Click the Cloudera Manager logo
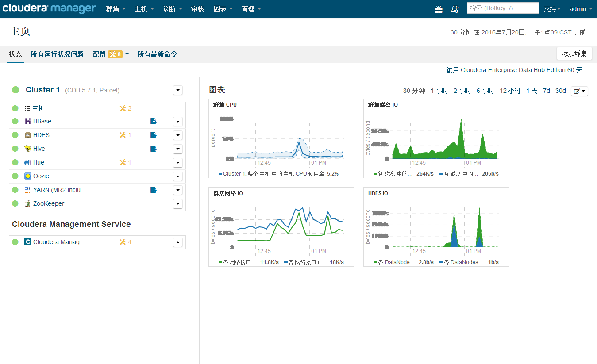This screenshot has height=364, width=597. [x=49, y=8]
